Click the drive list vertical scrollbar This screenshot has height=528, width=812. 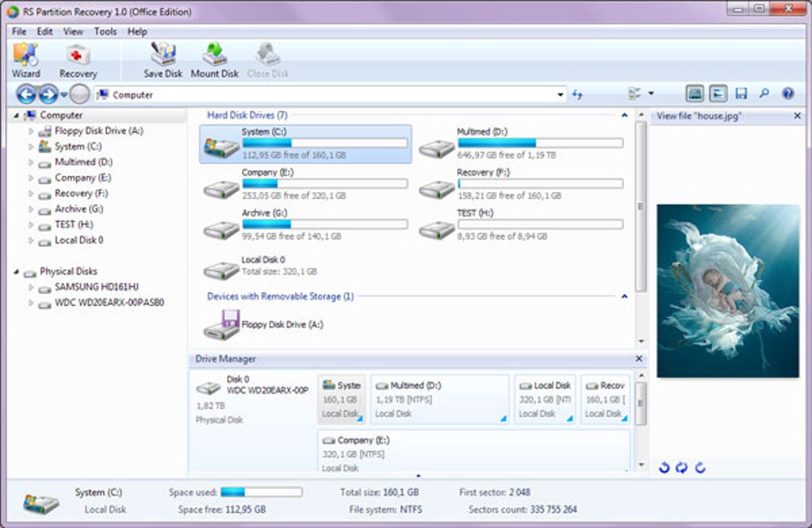click(x=641, y=206)
